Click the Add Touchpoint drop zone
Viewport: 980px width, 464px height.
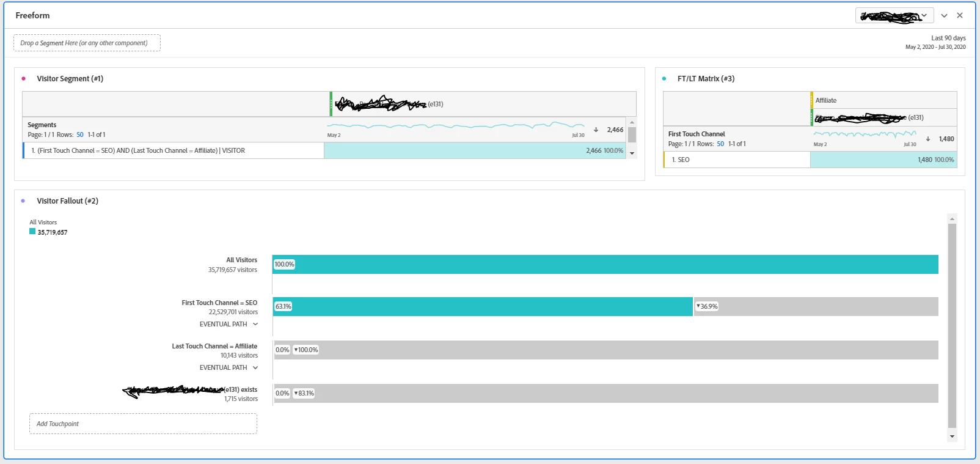click(143, 424)
